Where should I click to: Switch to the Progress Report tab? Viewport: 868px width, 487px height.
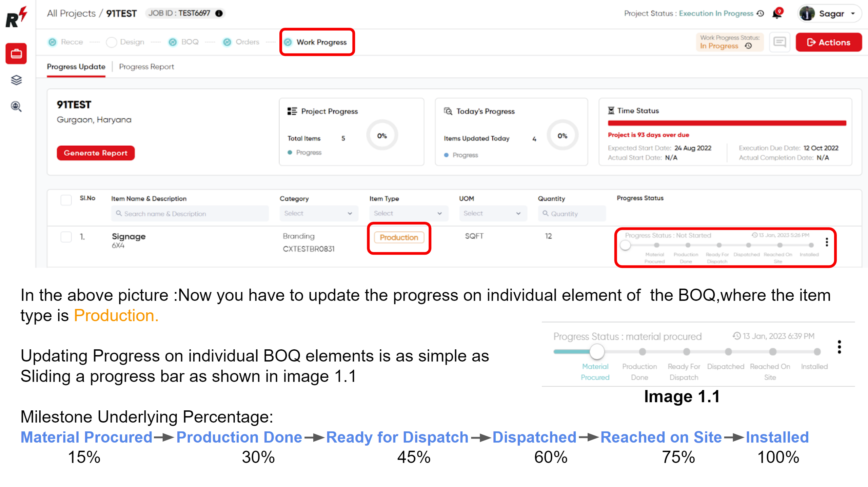[146, 66]
